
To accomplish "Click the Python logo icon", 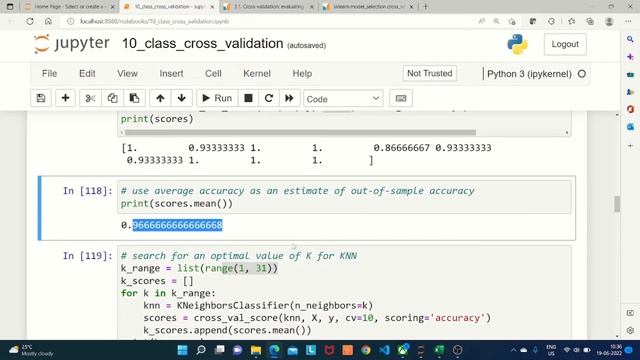I will click(517, 44).
